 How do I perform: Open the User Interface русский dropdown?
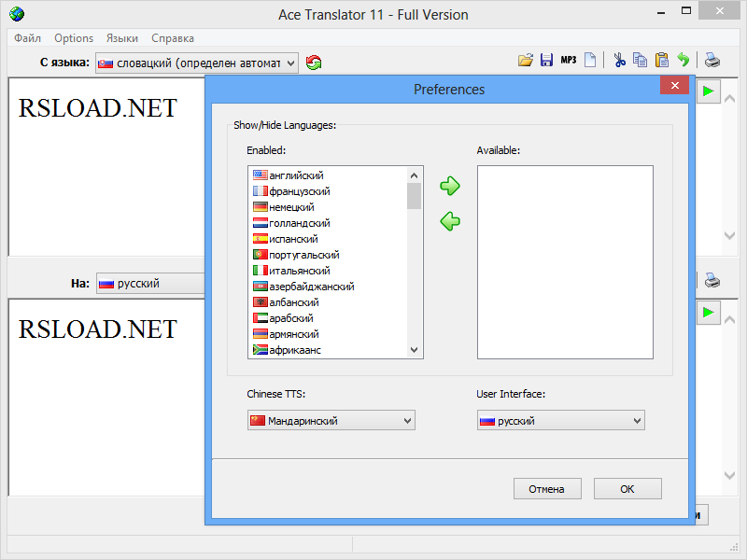pos(561,421)
